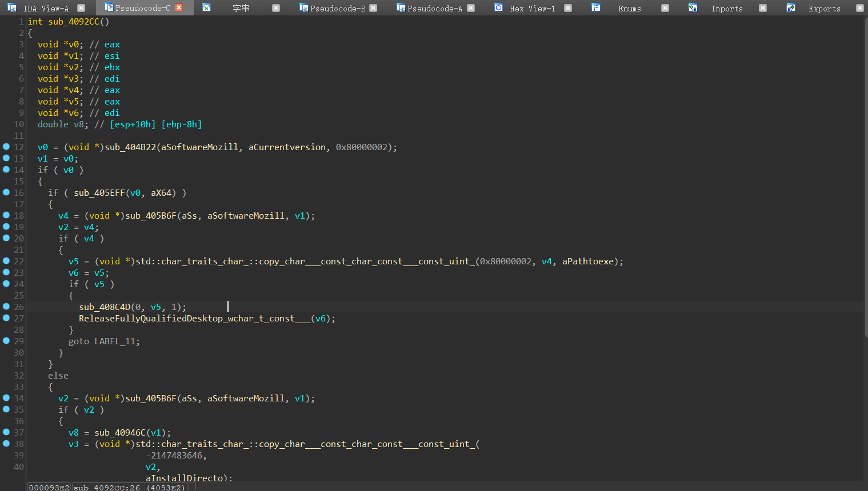The width and height of the screenshot is (868, 491).
Task: Toggle breakpoint dot on line 34
Action: click(x=6, y=398)
